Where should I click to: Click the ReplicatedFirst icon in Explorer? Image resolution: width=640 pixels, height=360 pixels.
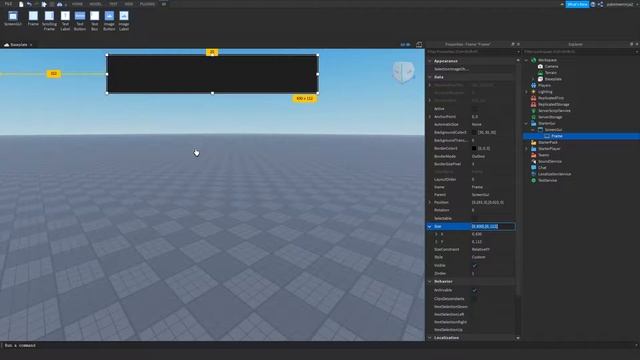533,98
